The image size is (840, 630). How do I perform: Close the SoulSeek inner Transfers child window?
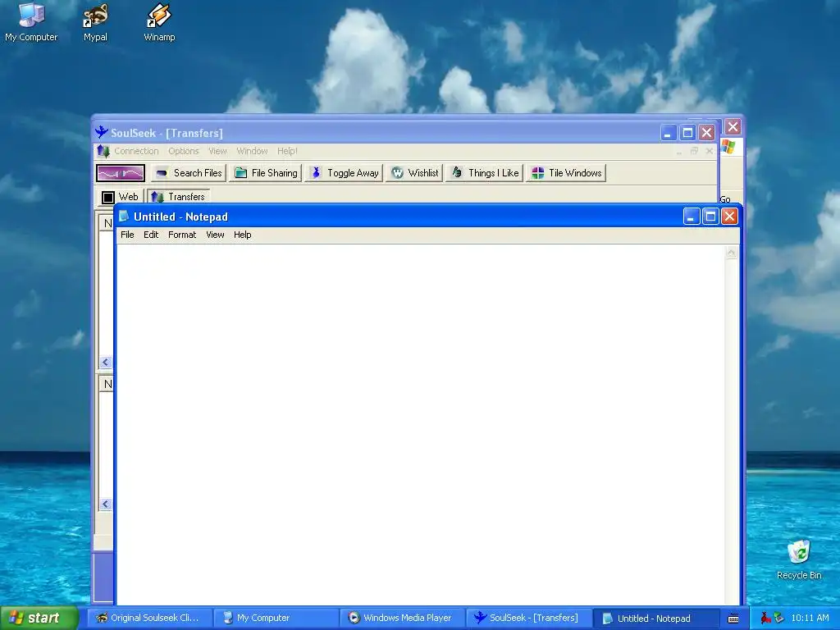pos(710,151)
